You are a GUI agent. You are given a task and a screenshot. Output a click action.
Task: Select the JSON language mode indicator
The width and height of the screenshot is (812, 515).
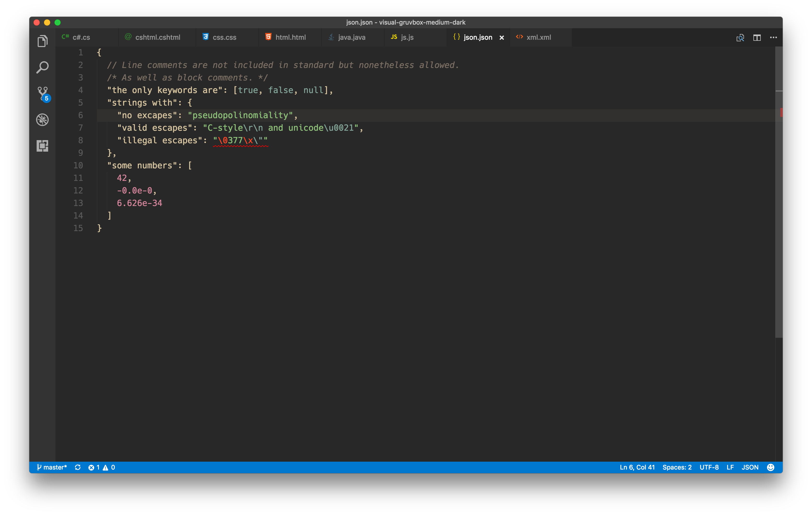(750, 467)
